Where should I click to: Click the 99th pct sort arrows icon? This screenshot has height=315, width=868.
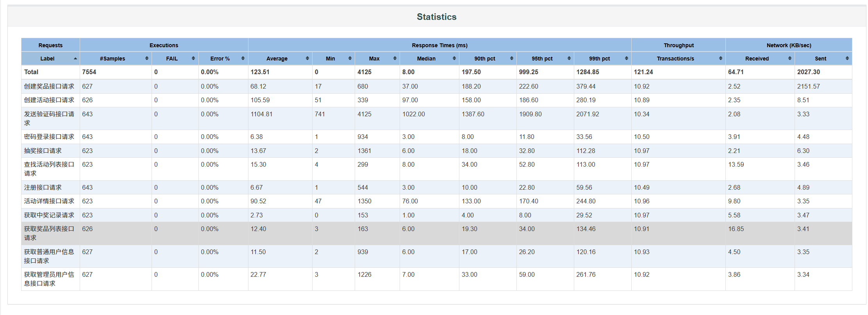pos(627,59)
